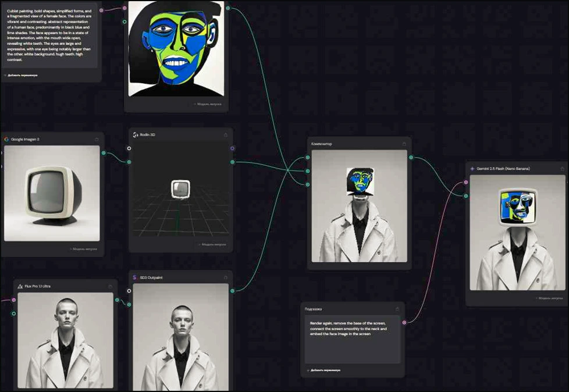Click the Flux Pro 1.1 Ultra logo icon
Image resolution: width=569 pixels, height=392 pixels.
[x=20, y=287]
